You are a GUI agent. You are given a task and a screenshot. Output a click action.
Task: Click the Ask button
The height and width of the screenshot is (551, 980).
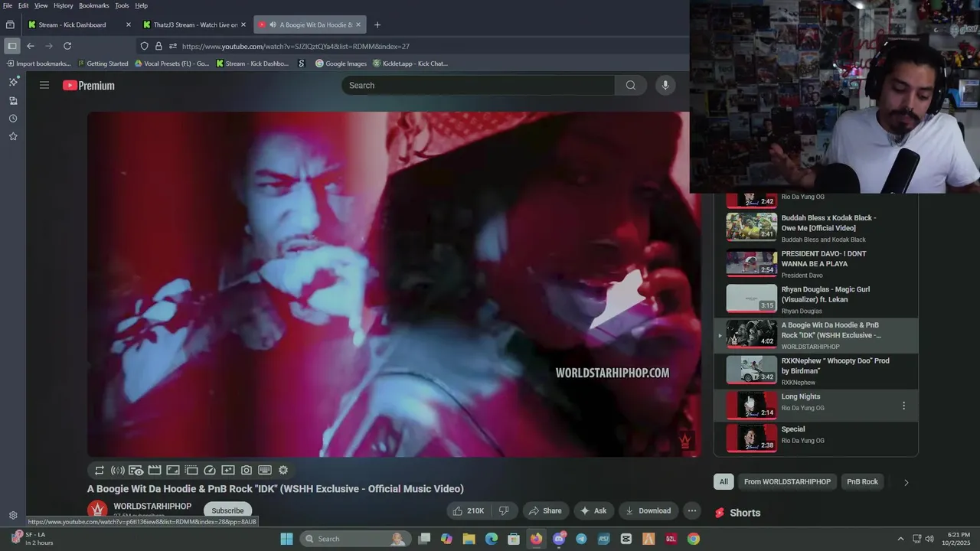click(x=593, y=510)
